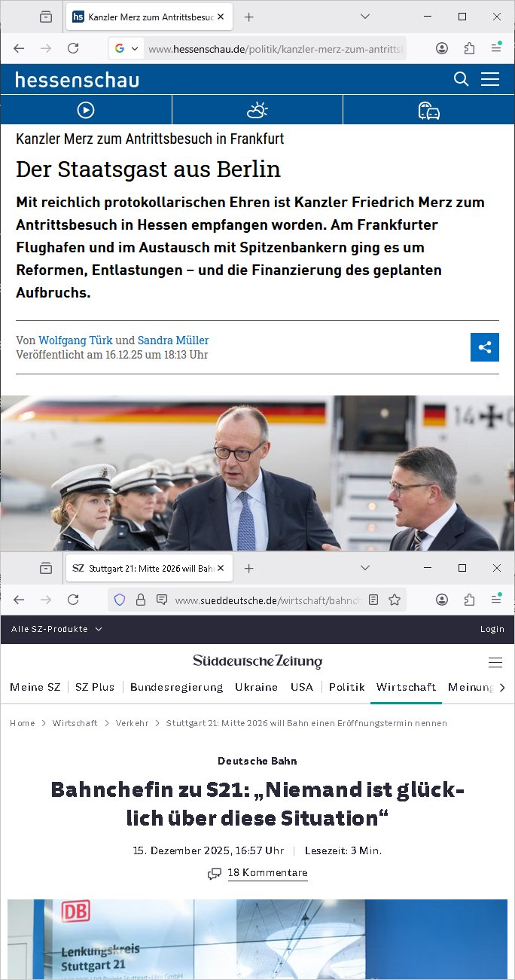Expand the Alle SZ-Produkte dropdown
Image resolution: width=515 pixels, height=980 pixels.
[x=56, y=629]
